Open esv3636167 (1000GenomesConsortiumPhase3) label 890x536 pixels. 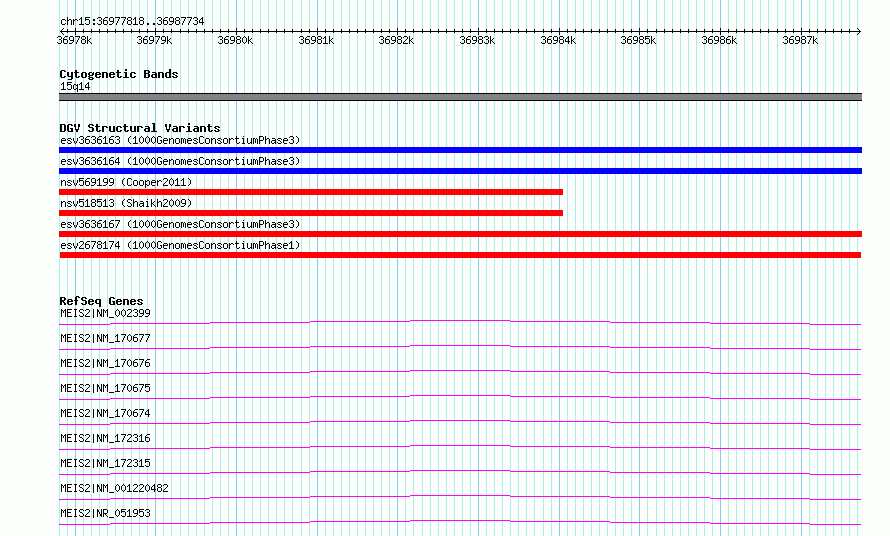click(x=180, y=224)
